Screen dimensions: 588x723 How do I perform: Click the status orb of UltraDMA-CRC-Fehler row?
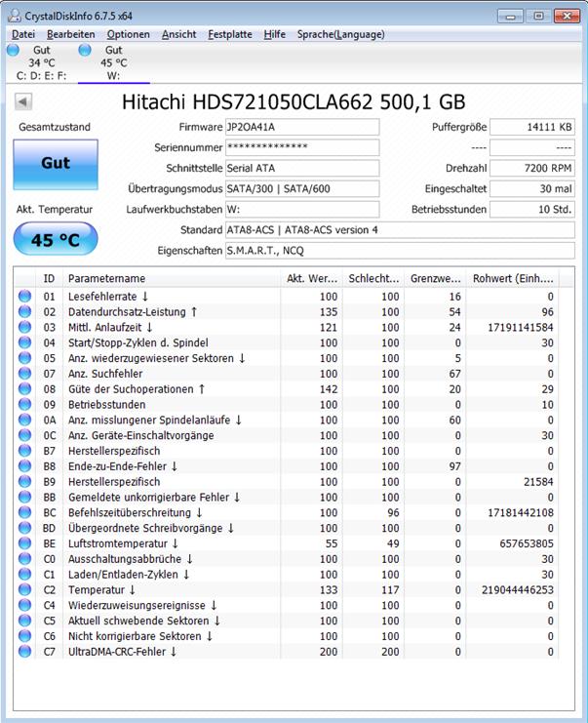click(25, 652)
